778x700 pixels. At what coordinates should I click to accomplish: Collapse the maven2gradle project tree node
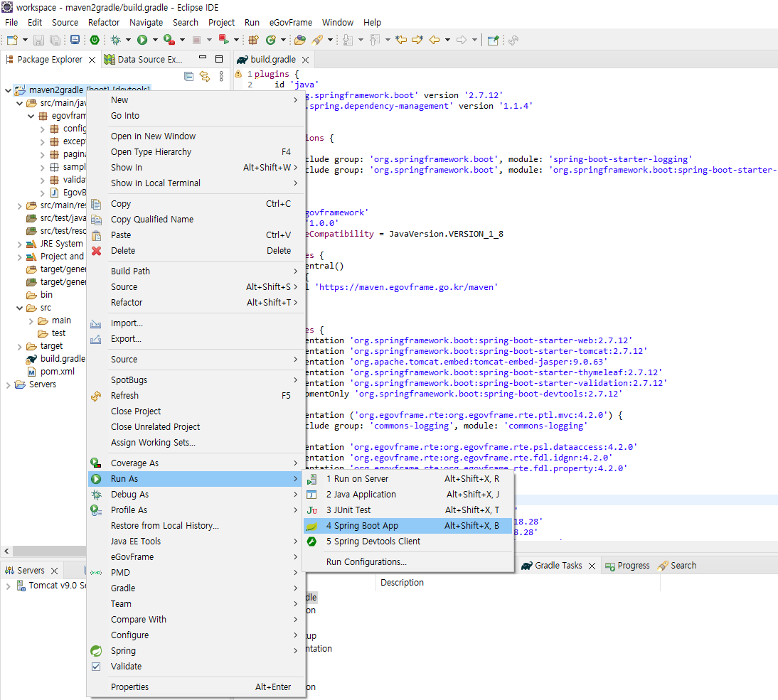pyautogui.click(x=9, y=90)
